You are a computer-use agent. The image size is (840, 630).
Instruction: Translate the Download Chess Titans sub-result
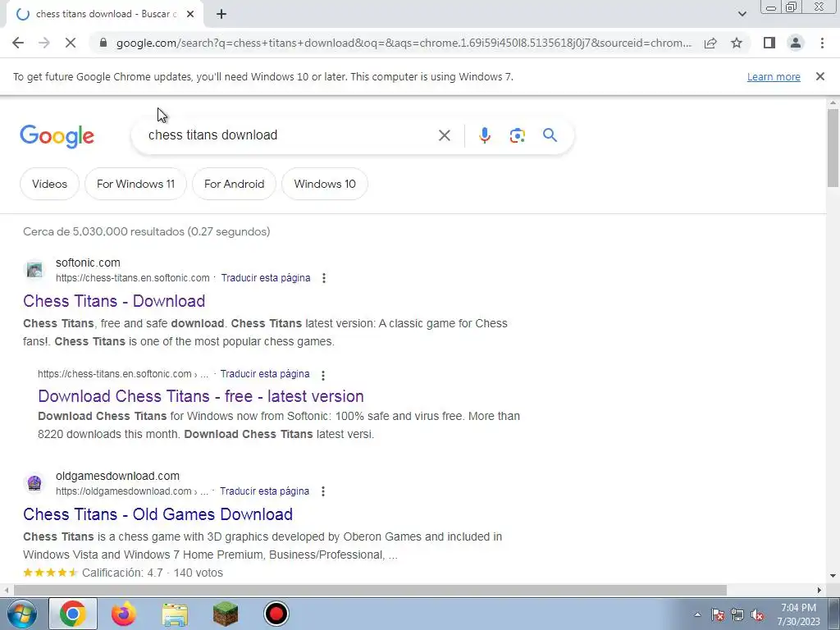click(265, 374)
